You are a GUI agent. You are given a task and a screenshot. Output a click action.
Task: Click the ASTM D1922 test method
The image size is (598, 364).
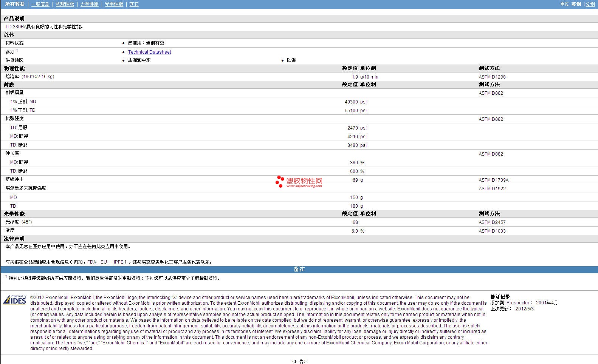(492, 189)
